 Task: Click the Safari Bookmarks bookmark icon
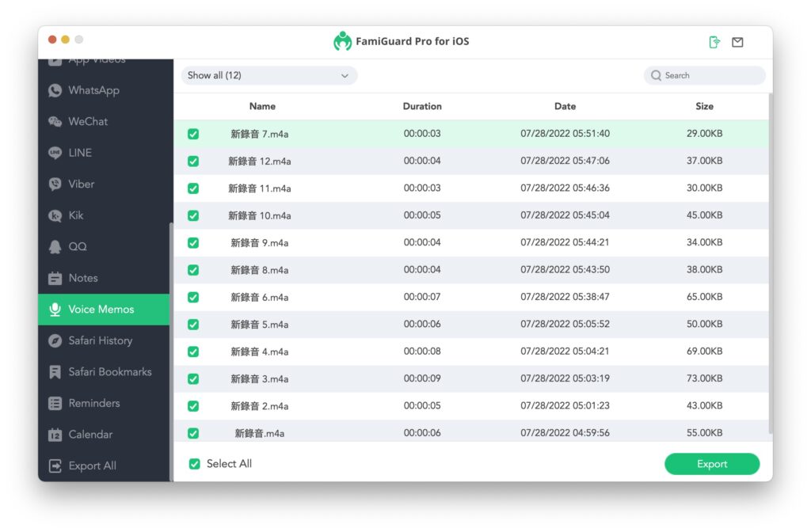pos(55,372)
